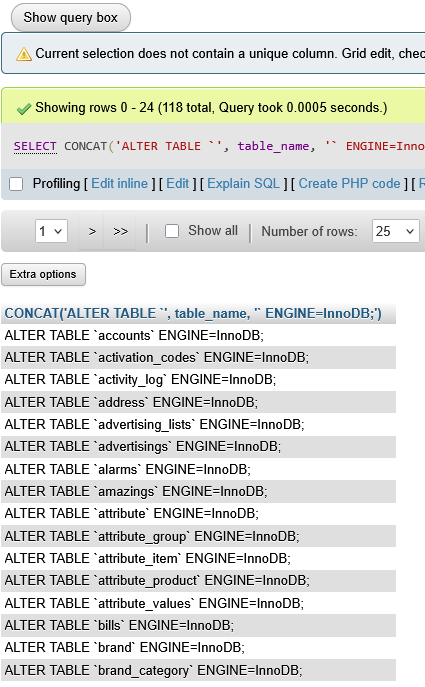Screen dimensions: 425x687
Task: Toggle the Profiling checkbox
Action: point(16,184)
